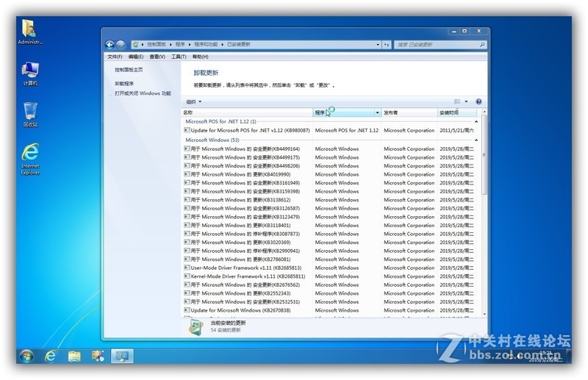Click the search magnifier icon
The image size is (588, 380).
coord(482,45)
